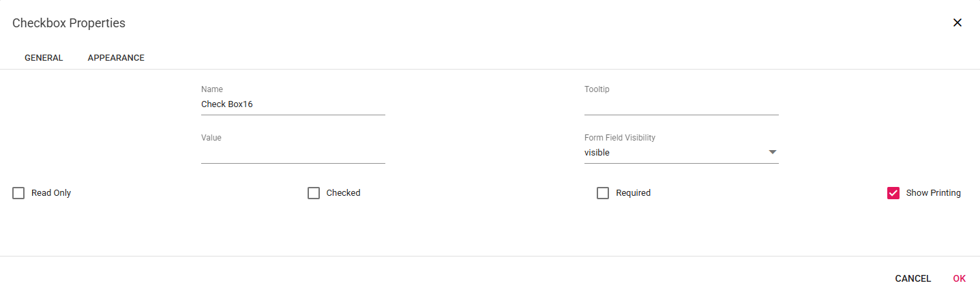The width and height of the screenshot is (980, 292).
Task: Click the 'Name' field label
Action: [x=212, y=89]
